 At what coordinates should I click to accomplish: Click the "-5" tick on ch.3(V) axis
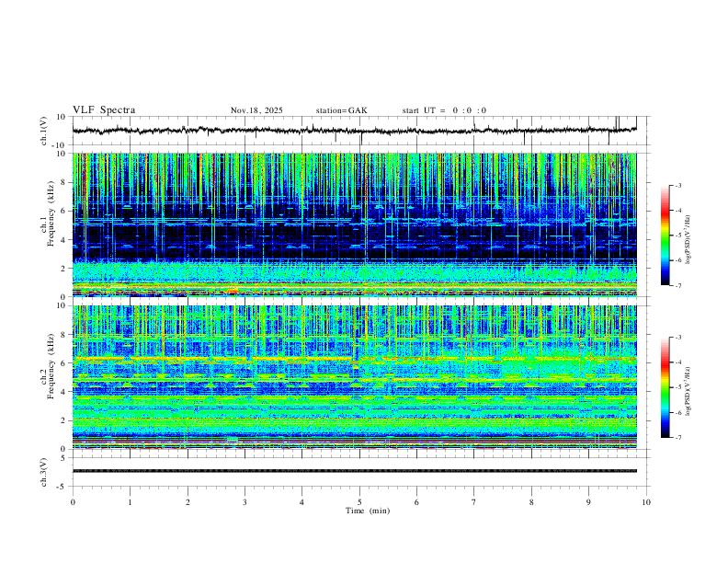point(63,487)
